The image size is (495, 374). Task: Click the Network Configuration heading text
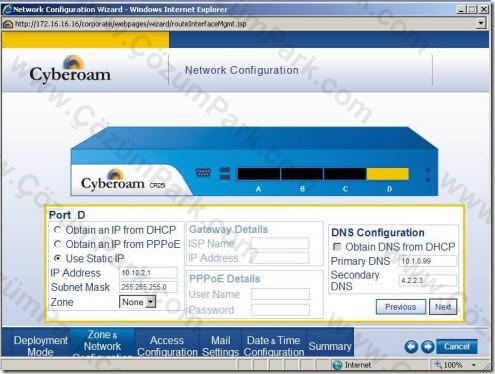pos(242,70)
